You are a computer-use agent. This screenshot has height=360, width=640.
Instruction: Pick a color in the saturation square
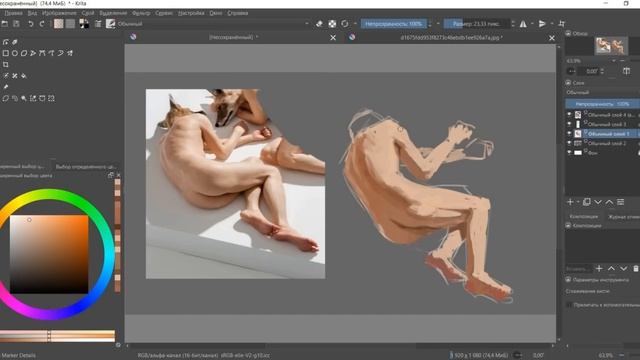pos(49,254)
